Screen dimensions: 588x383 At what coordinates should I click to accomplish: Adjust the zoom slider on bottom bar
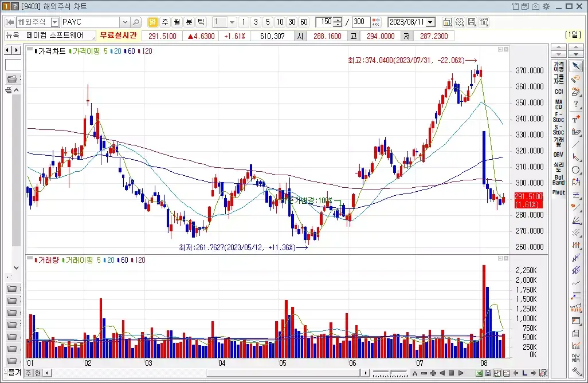coord(390,373)
